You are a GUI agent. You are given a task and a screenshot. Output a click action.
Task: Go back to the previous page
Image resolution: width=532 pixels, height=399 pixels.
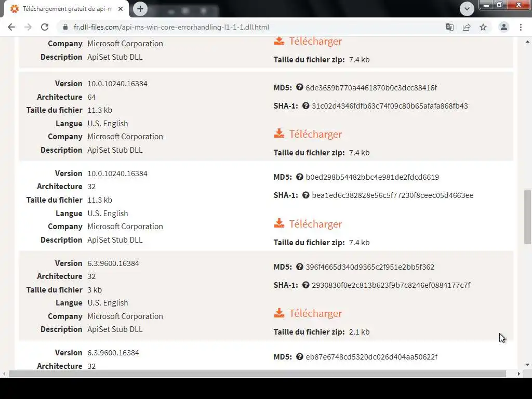(11, 27)
